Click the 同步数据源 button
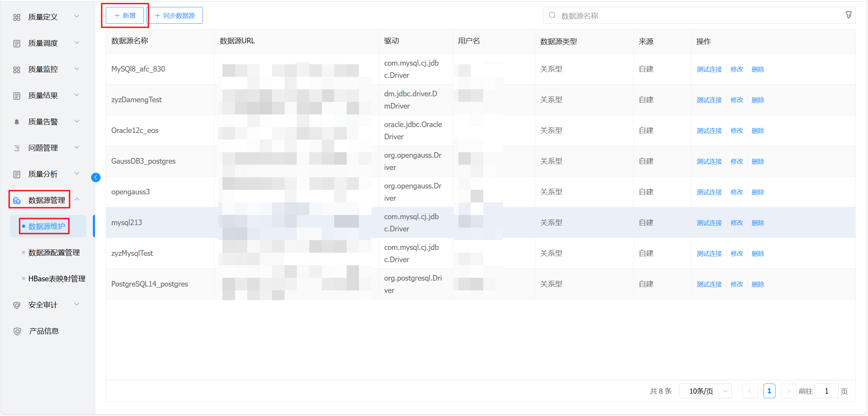868x416 pixels. click(x=175, y=16)
